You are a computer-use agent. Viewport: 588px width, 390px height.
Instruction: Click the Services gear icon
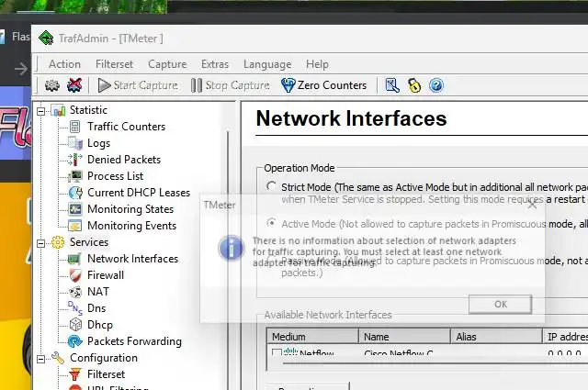point(58,242)
